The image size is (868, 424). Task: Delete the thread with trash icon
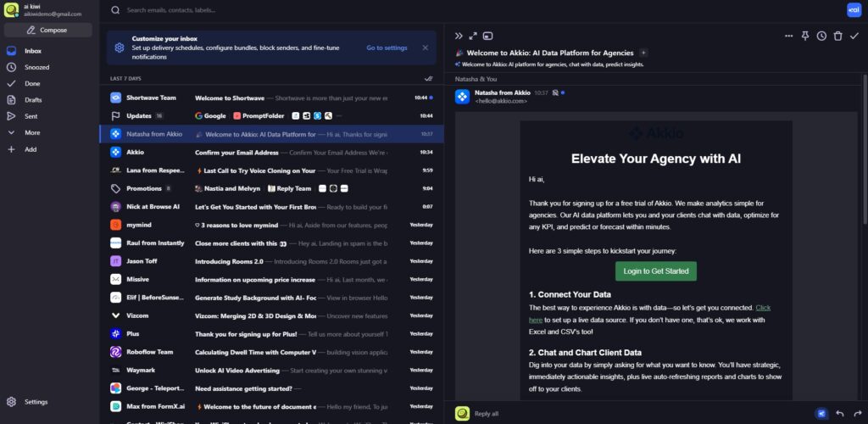(x=838, y=36)
